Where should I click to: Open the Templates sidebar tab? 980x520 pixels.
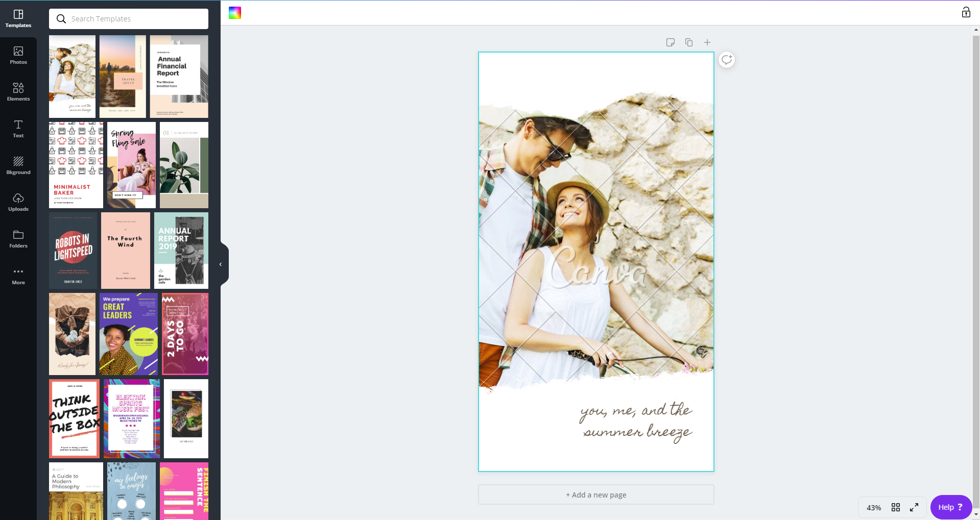pos(18,18)
